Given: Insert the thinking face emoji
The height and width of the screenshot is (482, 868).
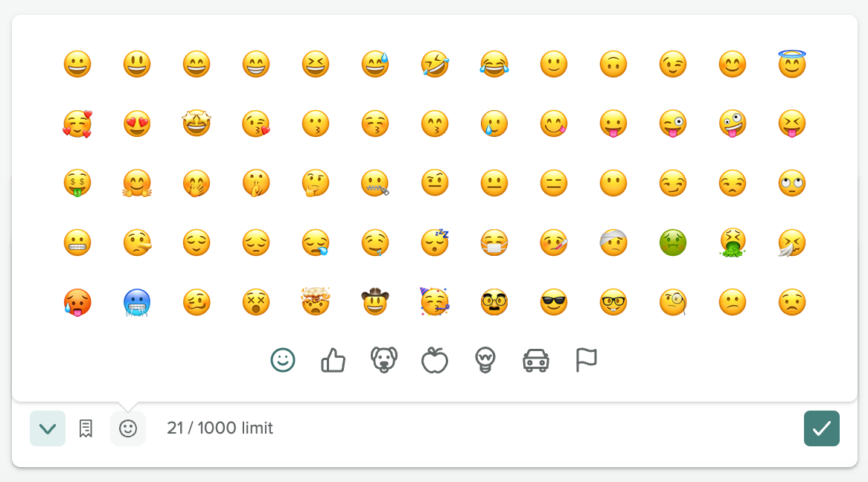Looking at the screenshot, I should (316, 183).
